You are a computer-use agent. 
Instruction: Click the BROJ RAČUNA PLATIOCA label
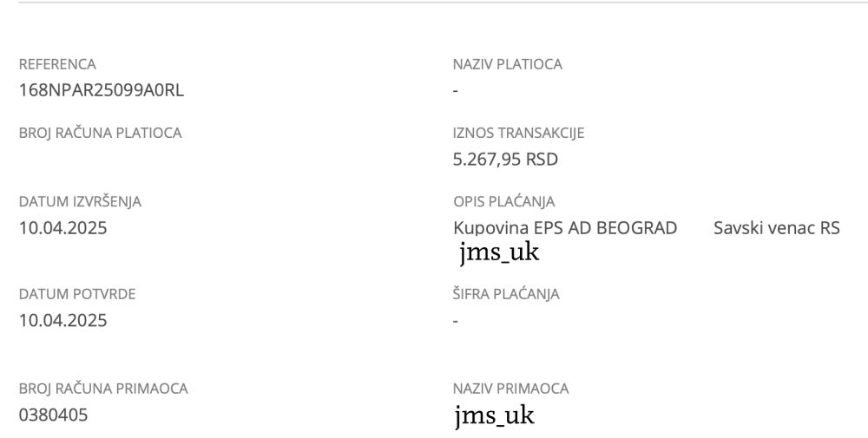tap(100, 133)
